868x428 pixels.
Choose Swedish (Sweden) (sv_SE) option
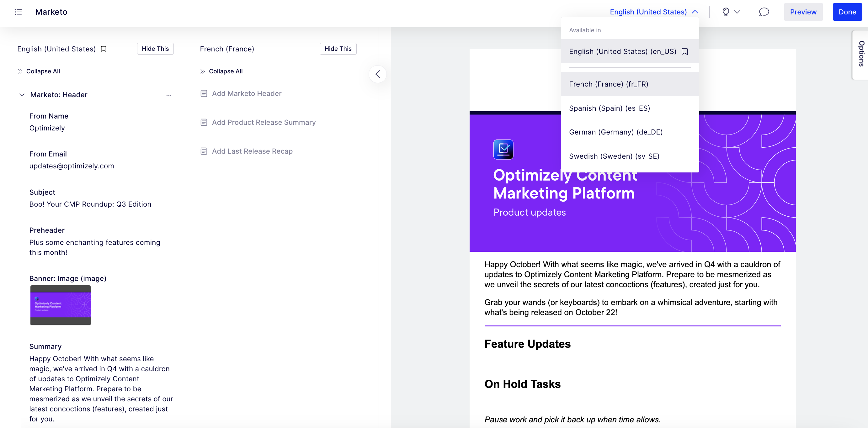[630, 156]
